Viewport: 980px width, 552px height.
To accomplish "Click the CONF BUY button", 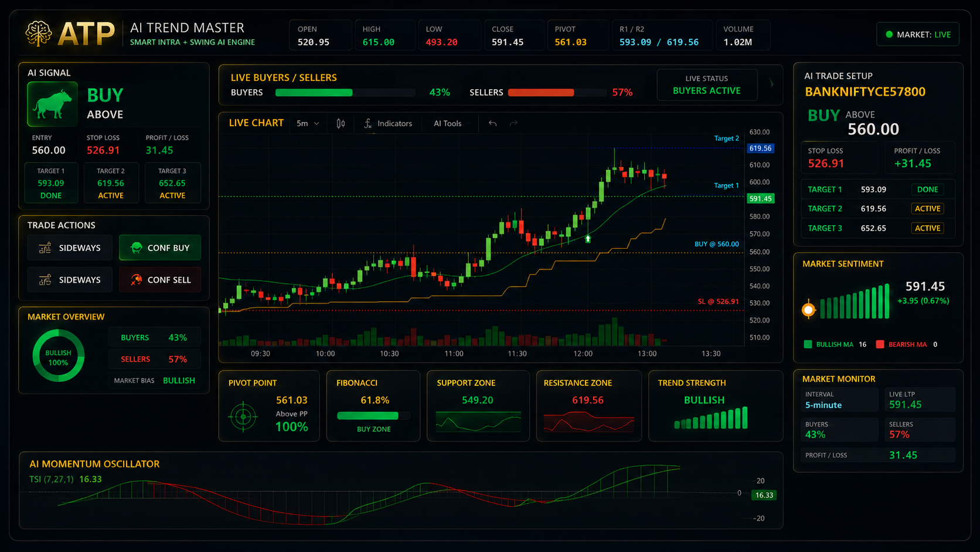I will tap(160, 248).
